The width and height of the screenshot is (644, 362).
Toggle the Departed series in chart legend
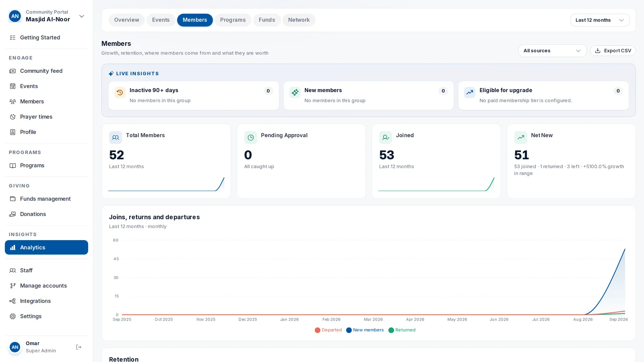click(328, 330)
